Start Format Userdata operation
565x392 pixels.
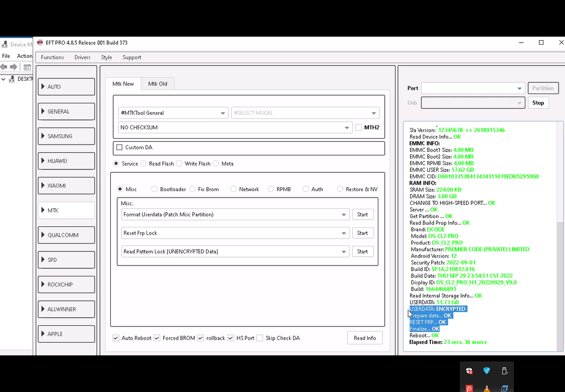pyautogui.click(x=363, y=215)
